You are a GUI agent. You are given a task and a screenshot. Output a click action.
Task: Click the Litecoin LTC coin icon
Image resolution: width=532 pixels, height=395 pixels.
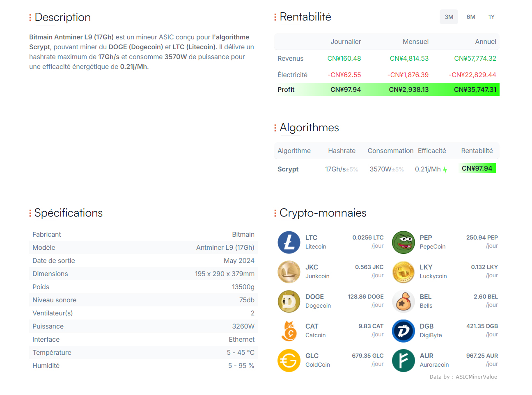[289, 242]
